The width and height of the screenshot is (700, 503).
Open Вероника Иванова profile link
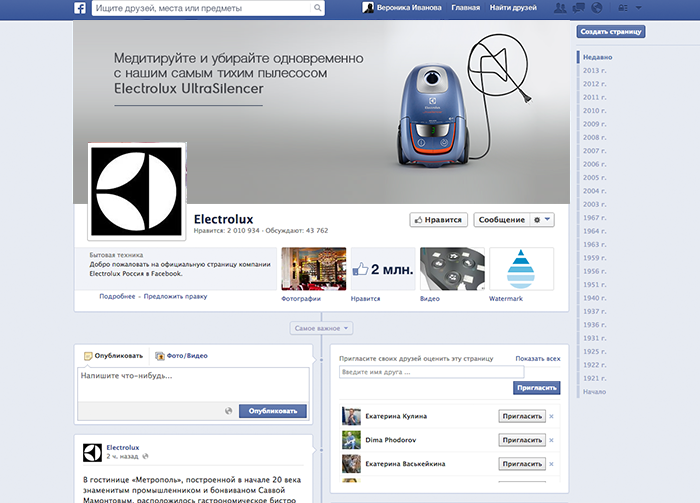tap(409, 8)
